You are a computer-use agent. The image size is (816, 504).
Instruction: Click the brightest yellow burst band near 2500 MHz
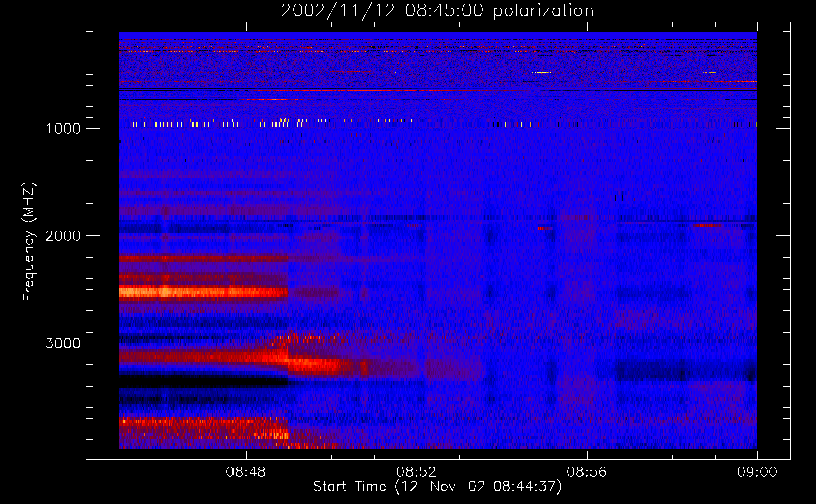tap(203, 292)
